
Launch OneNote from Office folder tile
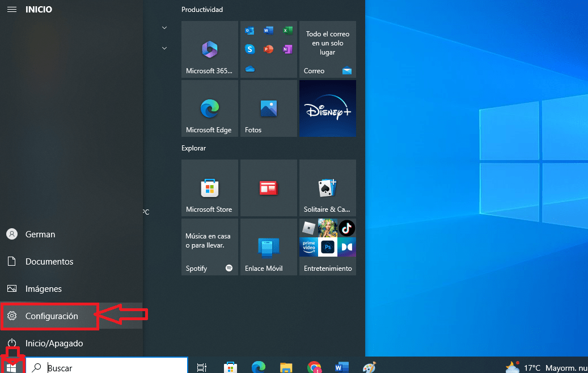pos(287,49)
